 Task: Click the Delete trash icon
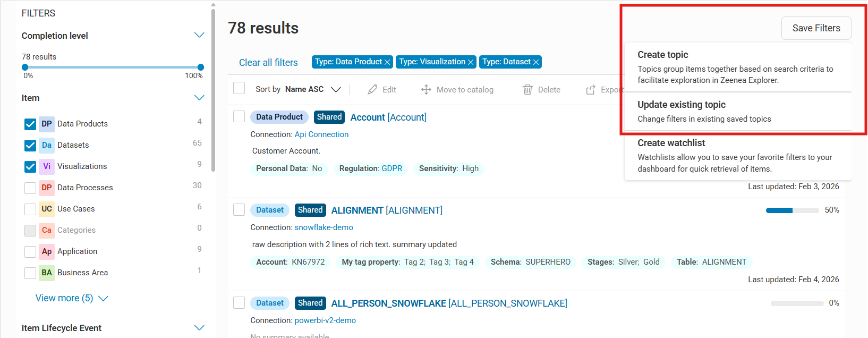click(527, 89)
